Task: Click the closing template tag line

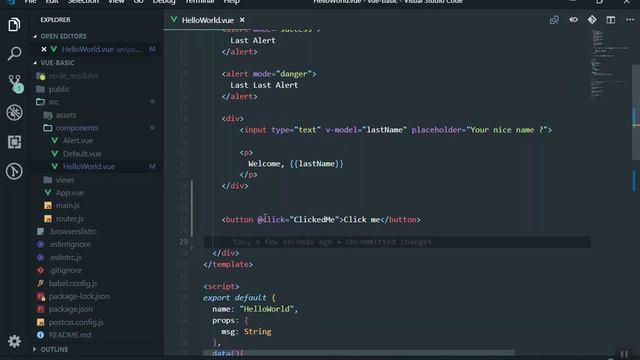Action: tap(228, 264)
